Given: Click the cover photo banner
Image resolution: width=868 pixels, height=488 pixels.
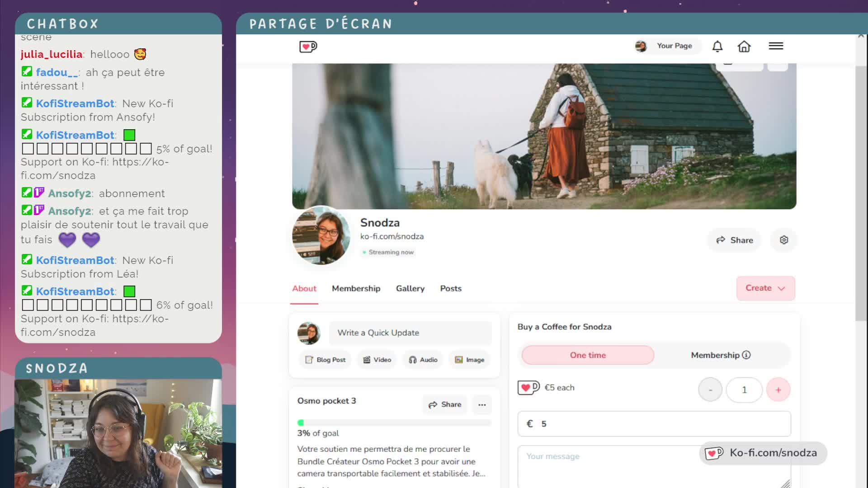Looking at the screenshot, I should (x=544, y=136).
